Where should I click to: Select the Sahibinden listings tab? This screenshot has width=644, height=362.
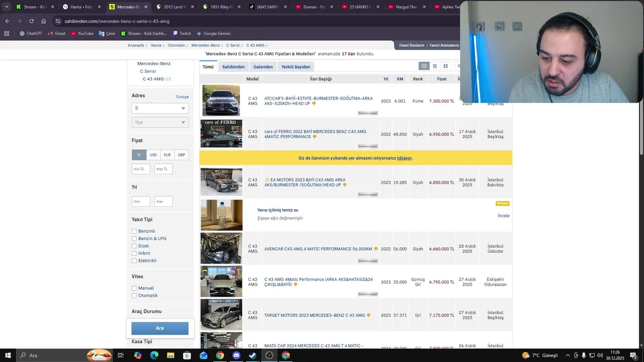(233, 67)
